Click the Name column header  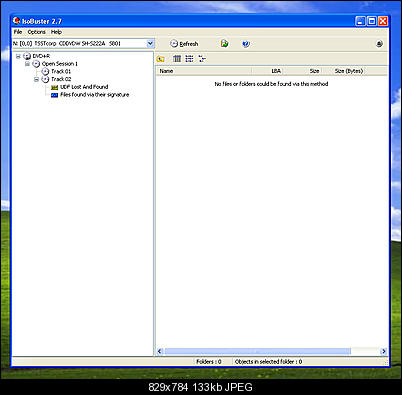[204, 71]
